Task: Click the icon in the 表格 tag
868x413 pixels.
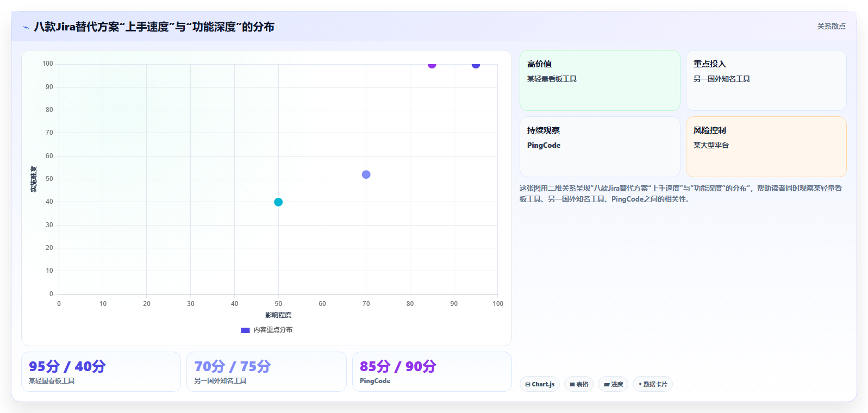Action: coord(572,384)
